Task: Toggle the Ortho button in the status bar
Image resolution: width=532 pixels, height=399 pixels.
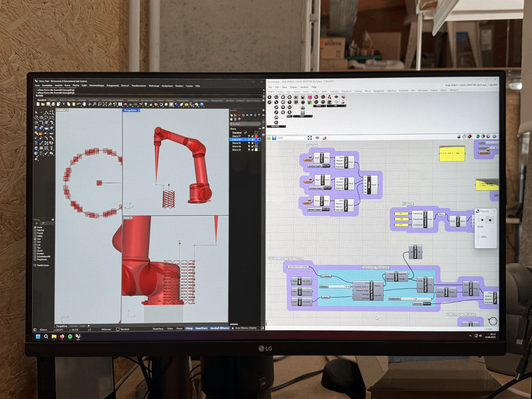Action: pos(169,328)
